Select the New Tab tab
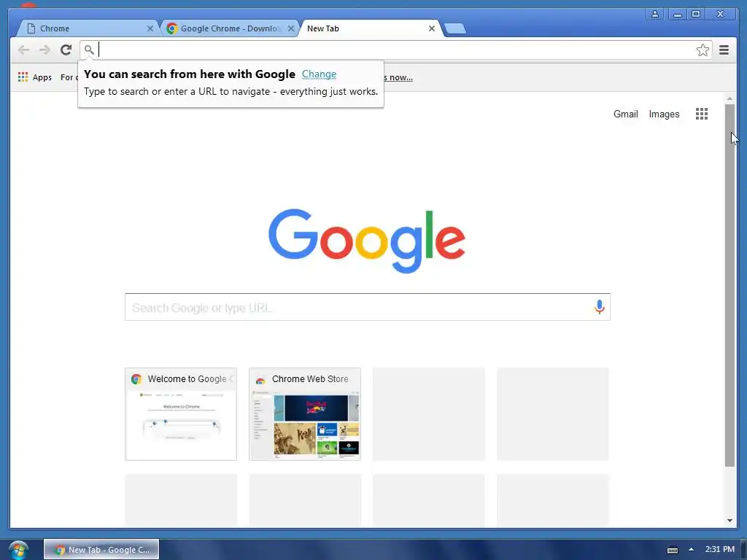 pyautogui.click(x=371, y=28)
